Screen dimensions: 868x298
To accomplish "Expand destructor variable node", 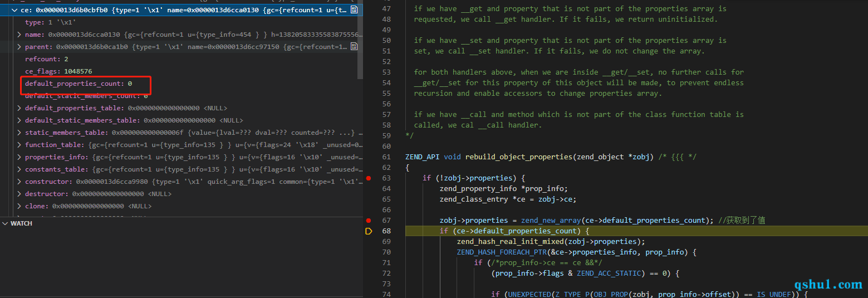I will [19, 194].
